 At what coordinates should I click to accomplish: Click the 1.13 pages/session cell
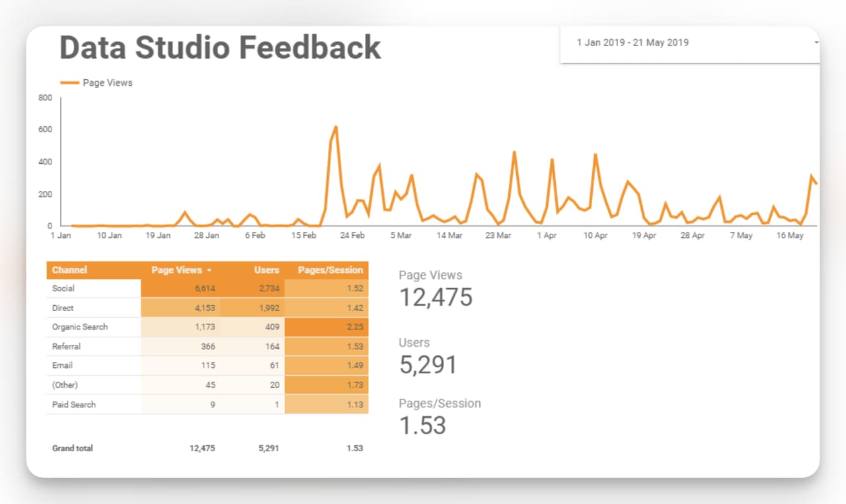click(x=327, y=404)
